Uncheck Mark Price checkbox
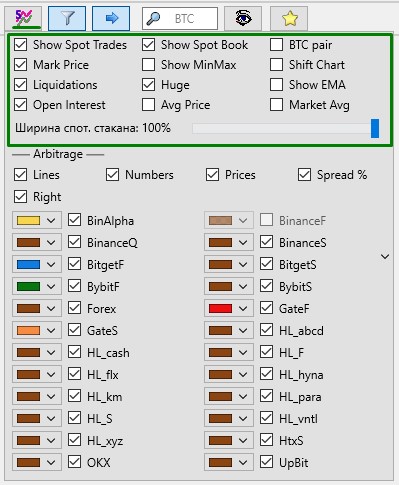This screenshot has height=485, width=399. pos(21,65)
